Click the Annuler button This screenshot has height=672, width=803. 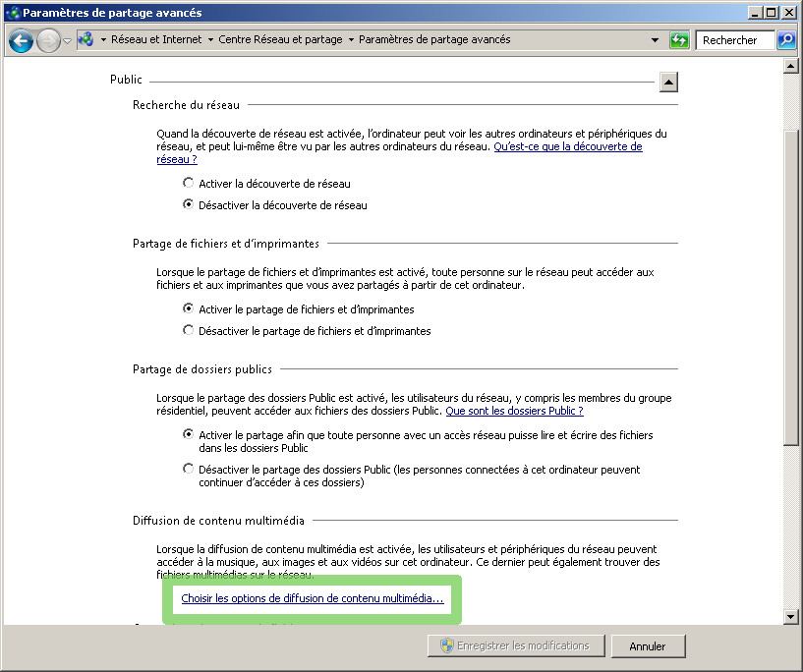pos(648,646)
